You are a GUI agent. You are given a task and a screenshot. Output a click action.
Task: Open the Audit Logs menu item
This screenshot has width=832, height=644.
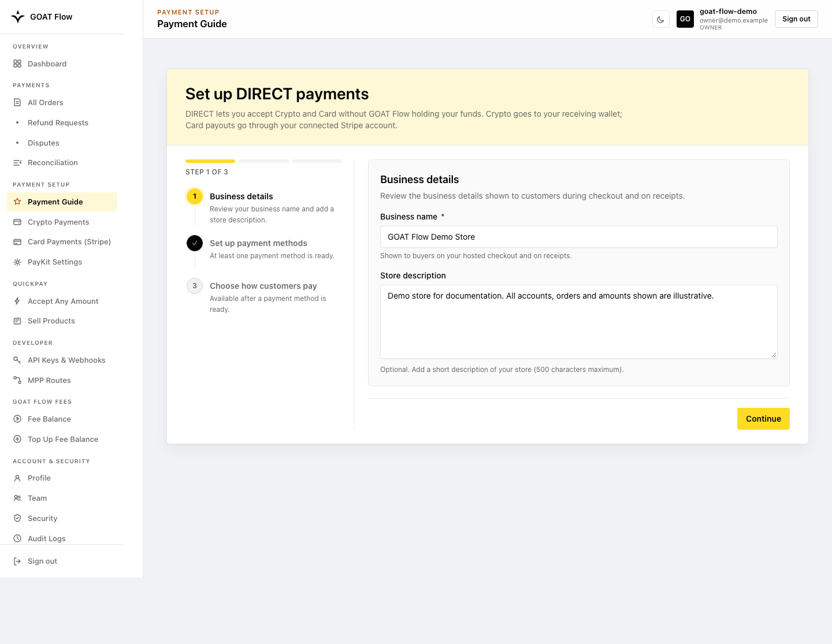pyautogui.click(x=62, y=538)
